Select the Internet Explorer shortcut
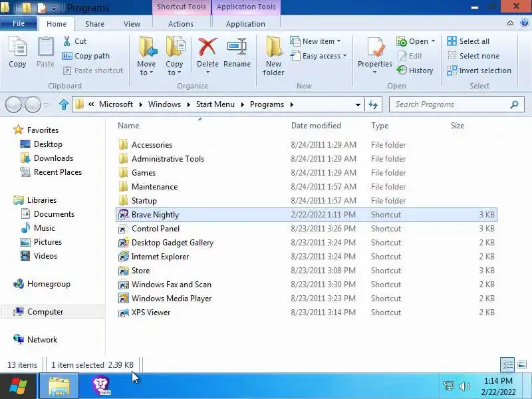532x399 pixels. tap(307, 257)
